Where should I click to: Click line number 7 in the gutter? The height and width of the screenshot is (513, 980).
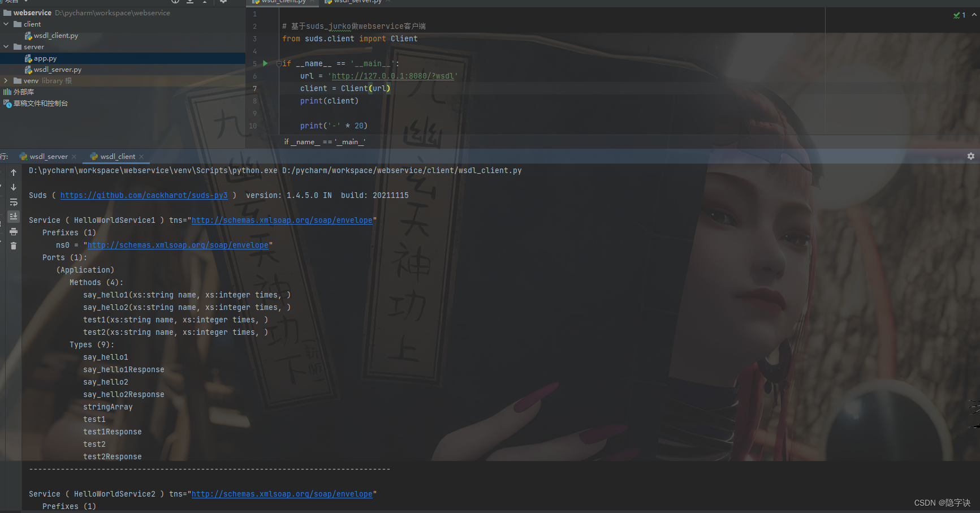tap(255, 88)
